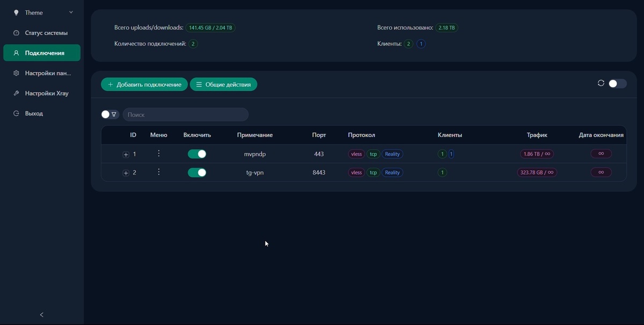Click Выход to log out

pos(42,113)
